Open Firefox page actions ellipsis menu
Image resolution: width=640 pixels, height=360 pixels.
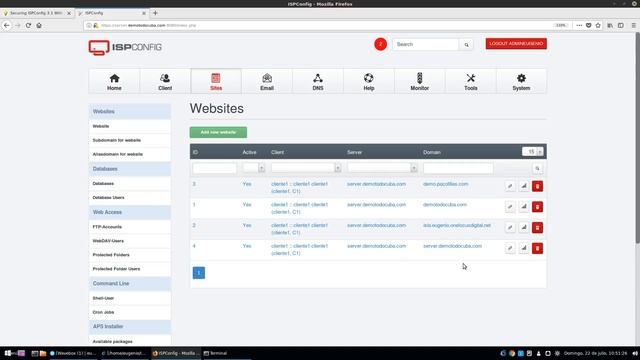(579, 25)
